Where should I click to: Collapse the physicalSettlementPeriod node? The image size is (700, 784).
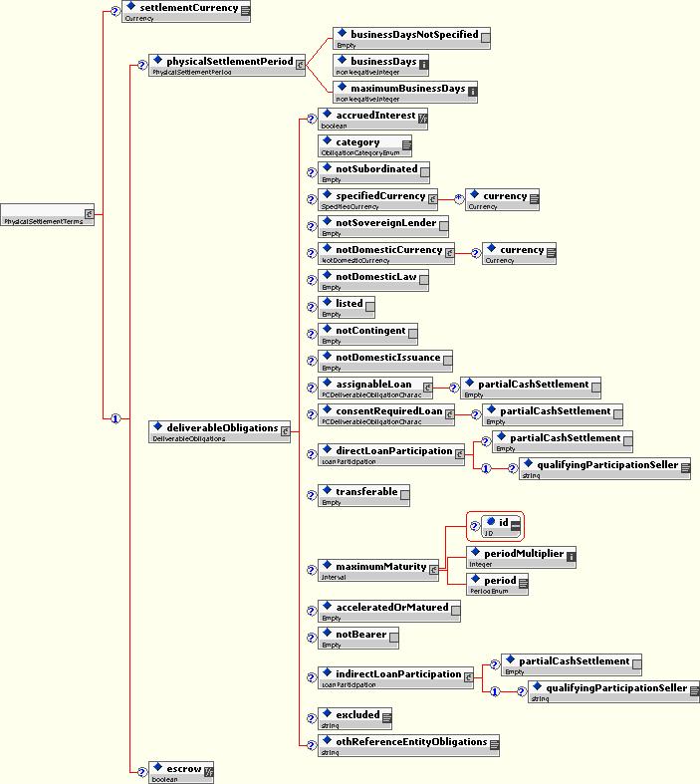(x=300, y=65)
